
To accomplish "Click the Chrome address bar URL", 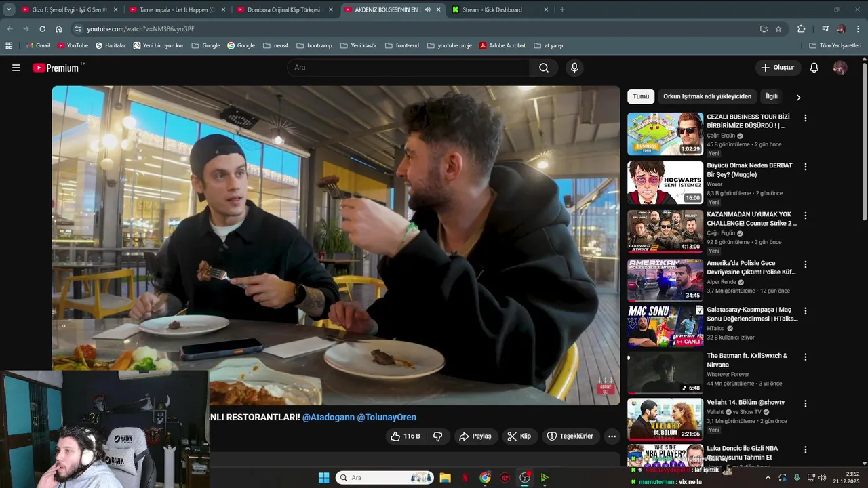I will 140,29.
